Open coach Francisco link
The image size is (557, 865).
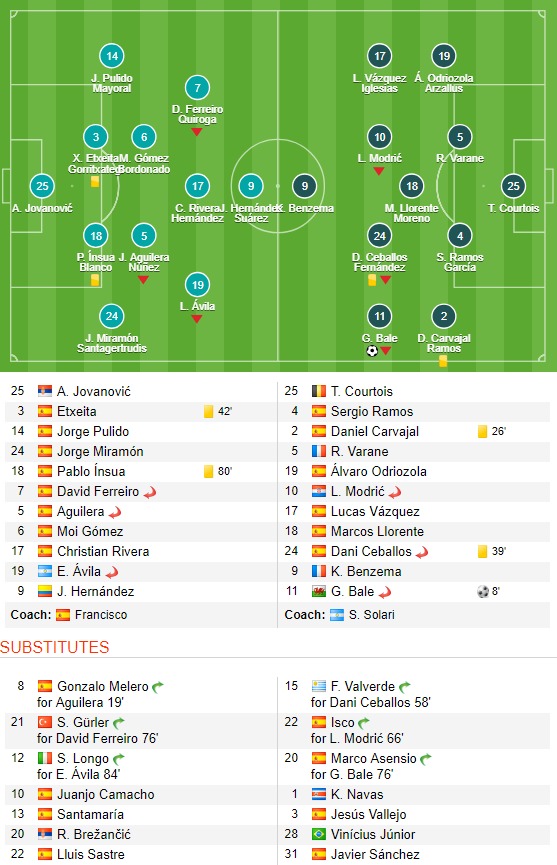(x=101, y=615)
